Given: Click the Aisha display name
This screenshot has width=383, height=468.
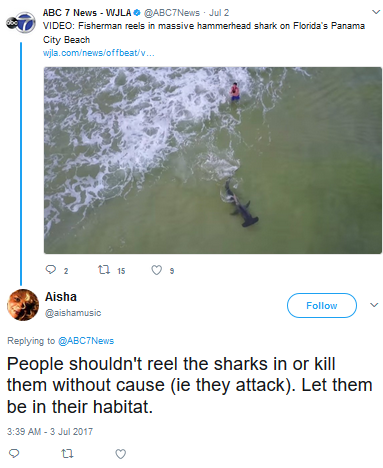Looking at the screenshot, I should point(61,296).
